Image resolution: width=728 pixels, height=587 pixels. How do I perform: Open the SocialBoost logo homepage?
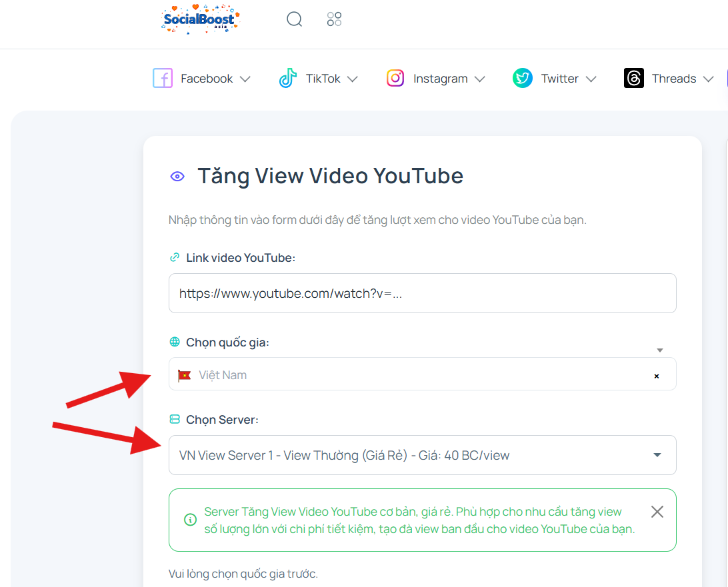point(201,19)
